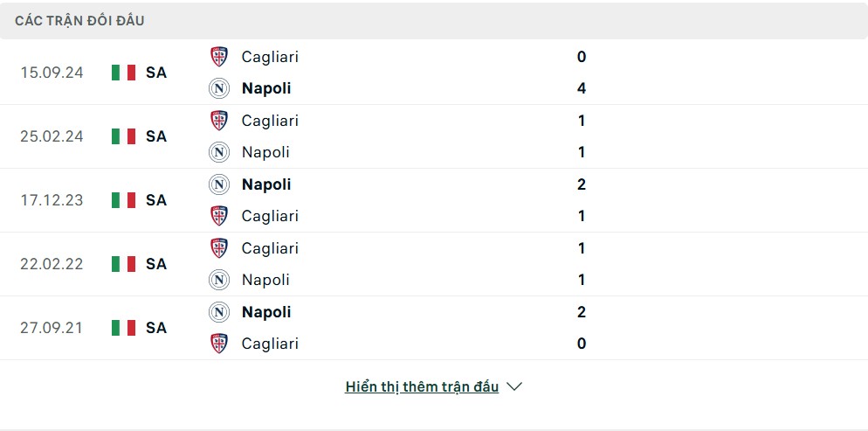Image resolution: width=868 pixels, height=431 pixels.
Task: Expand more matches with the chevron arrow
Action: [x=514, y=386]
